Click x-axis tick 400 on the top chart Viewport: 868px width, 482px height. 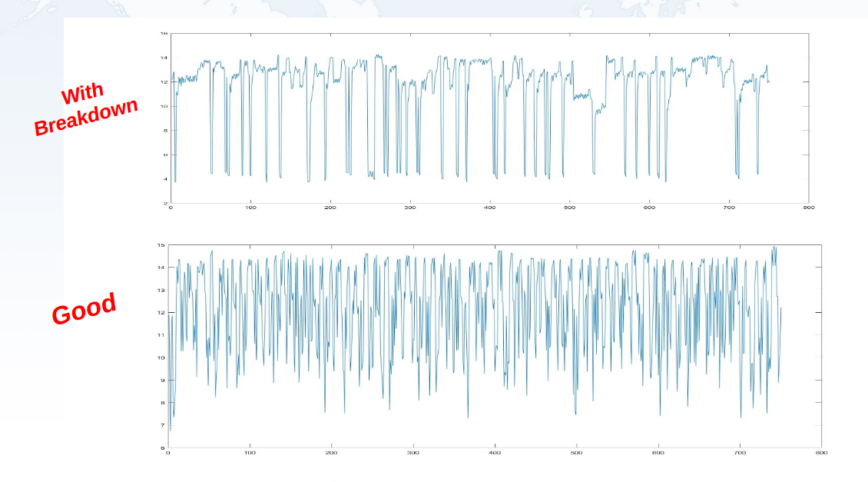coord(489,208)
